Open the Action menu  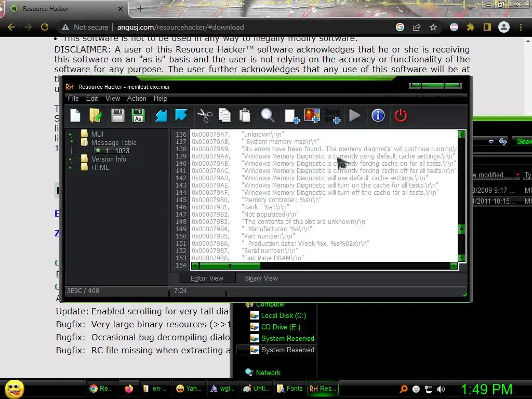(x=137, y=98)
